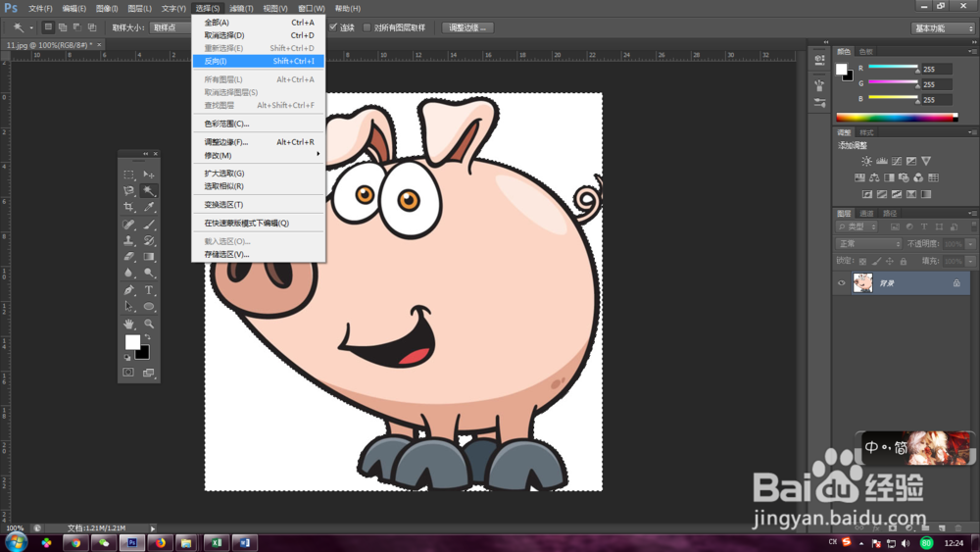Open the 基本功能 workspace dropdown
This screenshot has width=980, height=552.
coord(943,28)
